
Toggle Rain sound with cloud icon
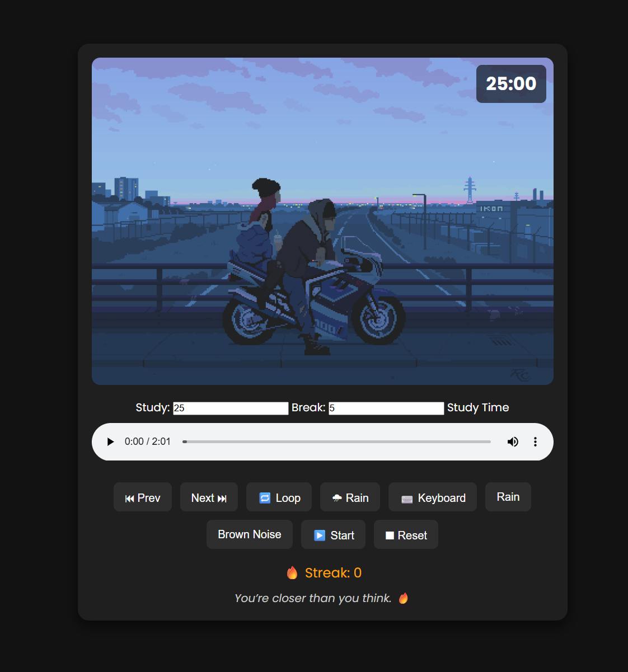(350, 497)
